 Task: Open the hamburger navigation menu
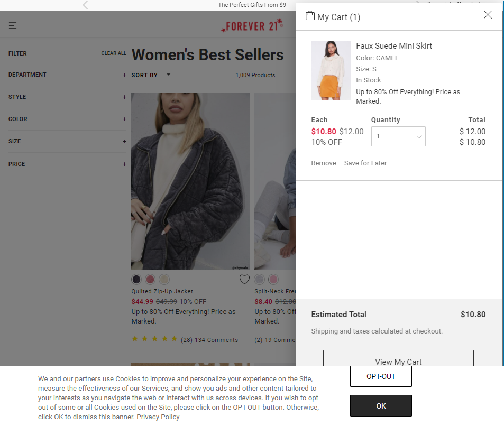pyautogui.click(x=13, y=25)
